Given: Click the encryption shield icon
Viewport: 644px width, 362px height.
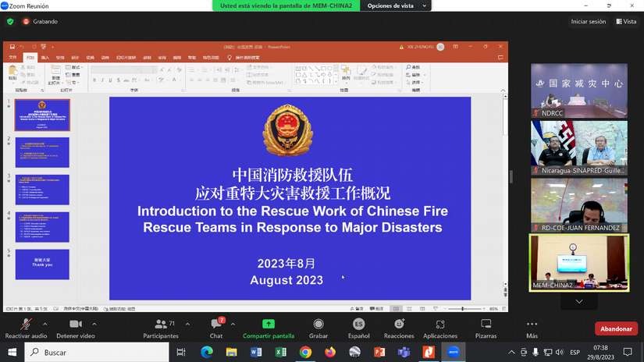Looking at the screenshot, I should click(10, 22).
